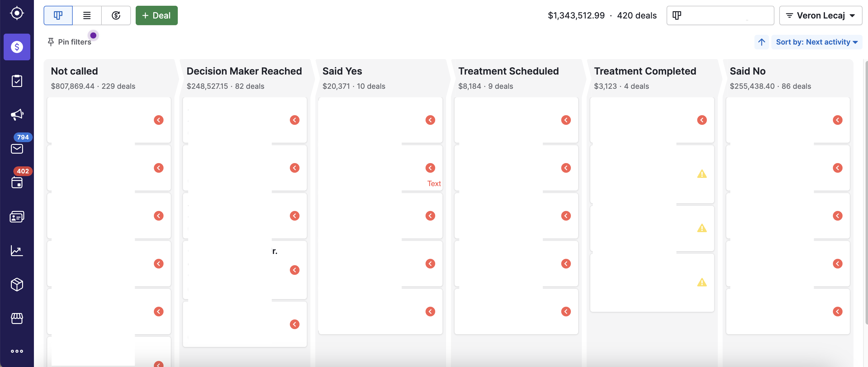Screen dimensions: 868x367
Task: Expand Sort by Next activity dropdown
Action: click(x=817, y=42)
